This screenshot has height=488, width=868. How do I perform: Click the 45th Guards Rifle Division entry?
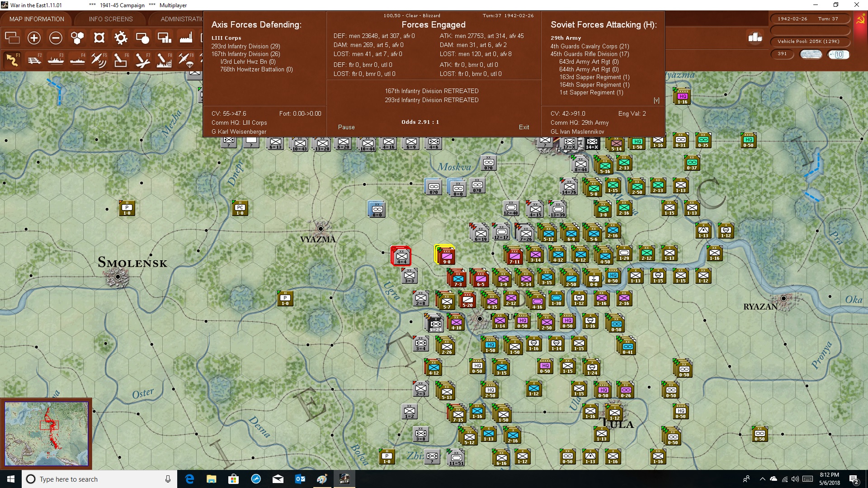click(x=590, y=54)
